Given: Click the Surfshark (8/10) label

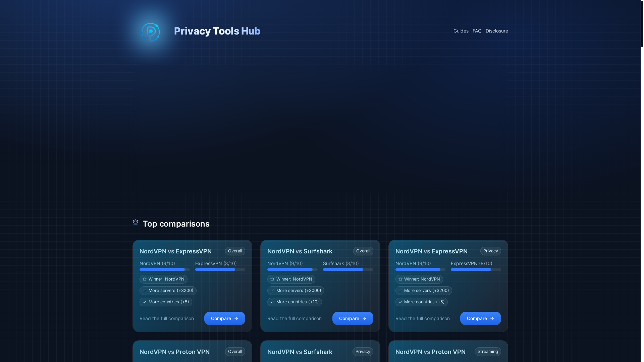Looking at the screenshot, I should tap(341, 263).
